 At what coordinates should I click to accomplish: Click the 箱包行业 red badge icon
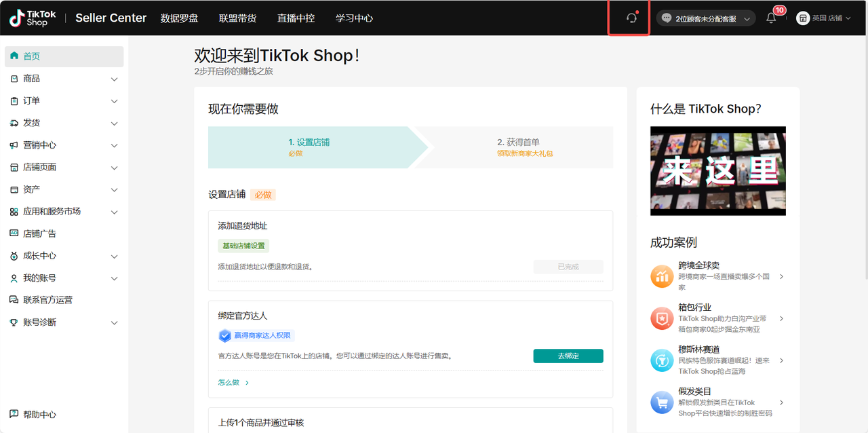pyautogui.click(x=662, y=318)
